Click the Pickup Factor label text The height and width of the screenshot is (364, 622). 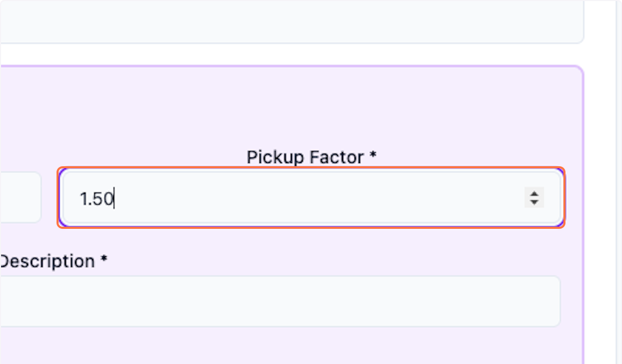click(305, 157)
